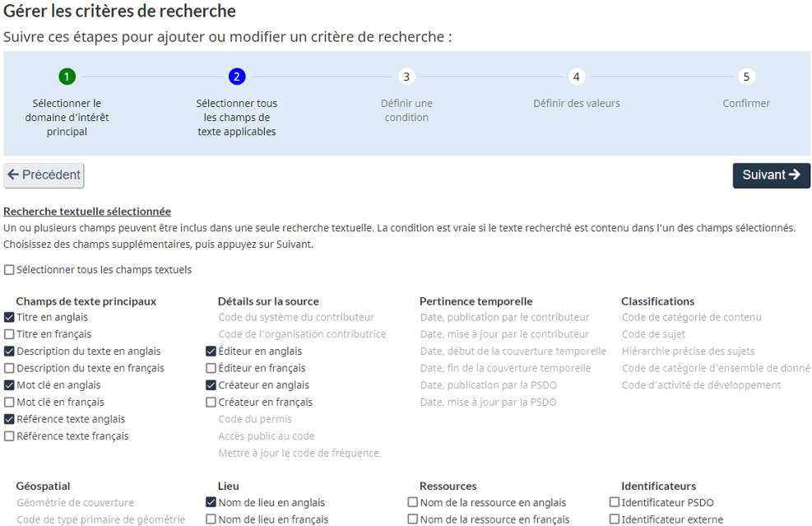Select step 4 Définir des valeurs
Screen dimensions: 812x526
577,76
